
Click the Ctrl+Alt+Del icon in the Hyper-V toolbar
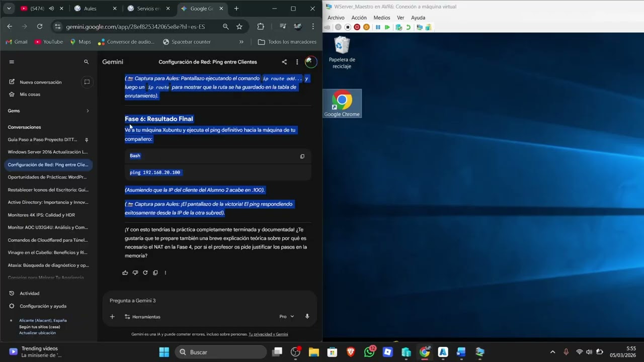(x=328, y=27)
